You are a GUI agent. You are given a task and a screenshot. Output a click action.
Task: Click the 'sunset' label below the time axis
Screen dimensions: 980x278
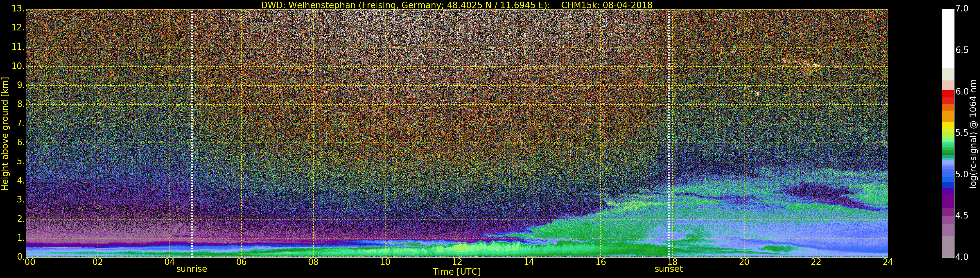pyautogui.click(x=668, y=269)
